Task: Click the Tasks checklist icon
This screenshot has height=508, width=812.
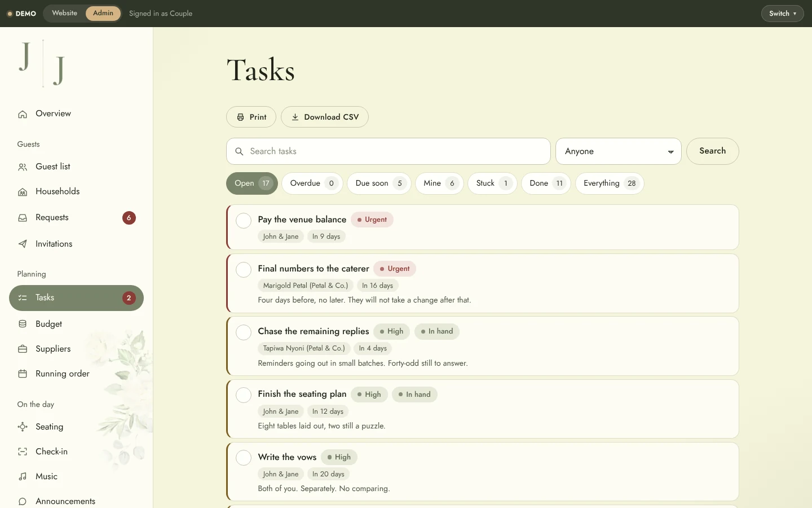Action: 23,298
